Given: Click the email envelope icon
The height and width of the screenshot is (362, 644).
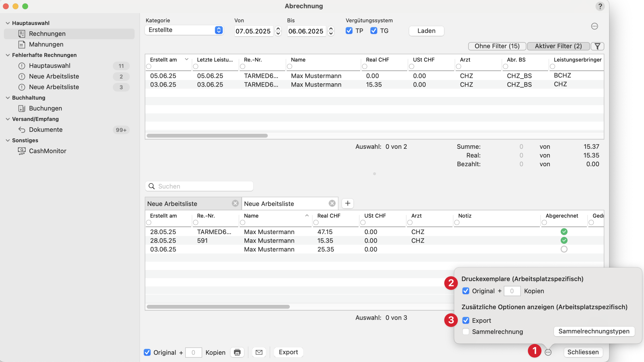Looking at the screenshot, I should click(x=259, y=352).
